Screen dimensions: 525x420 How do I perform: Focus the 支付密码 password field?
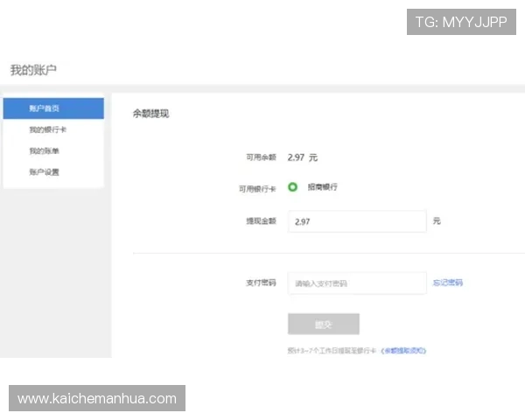[357, 283]
